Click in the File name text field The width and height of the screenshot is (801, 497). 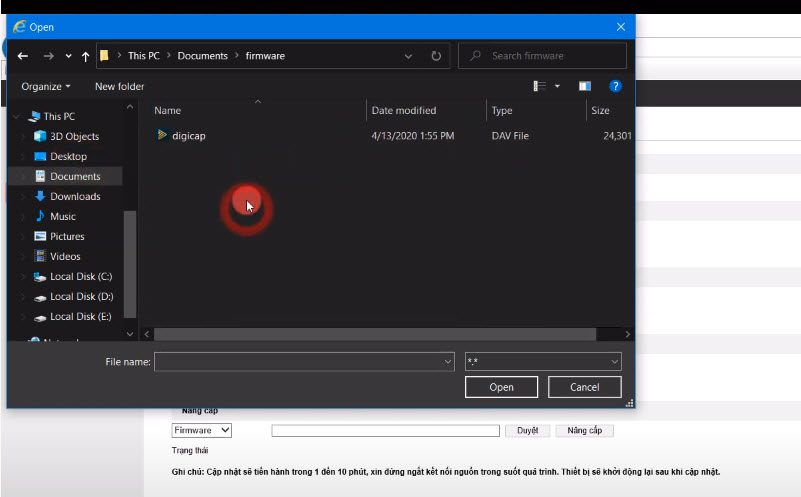point(300,361)
